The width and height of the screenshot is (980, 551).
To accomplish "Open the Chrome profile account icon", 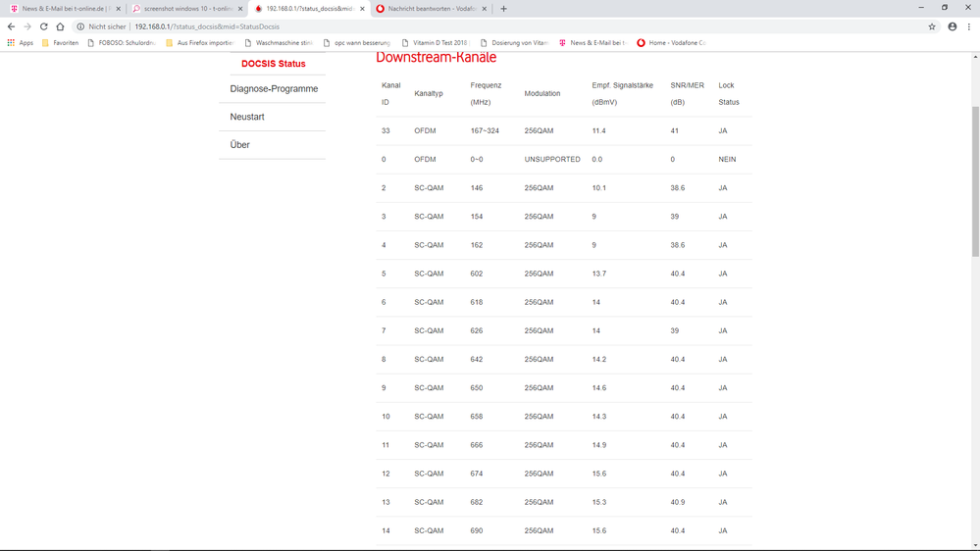I will 952,26.
